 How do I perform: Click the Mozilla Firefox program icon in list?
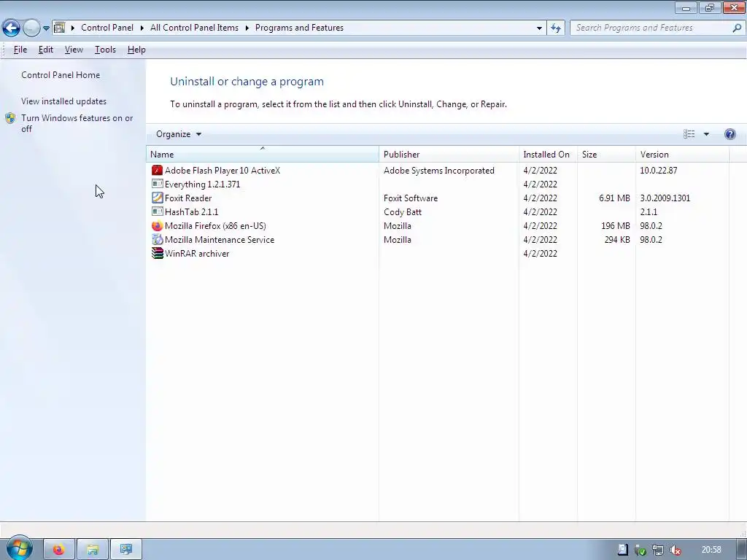pyautogui.click(x=157, y=226)
